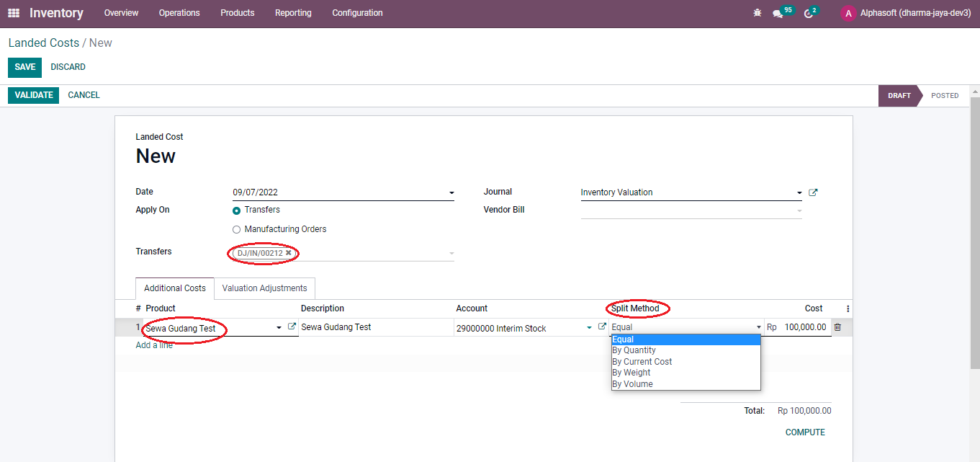Open Product external link for Sewa Gudang Test
This screenshot has width=980, height=462.
[x=292, y=326]
